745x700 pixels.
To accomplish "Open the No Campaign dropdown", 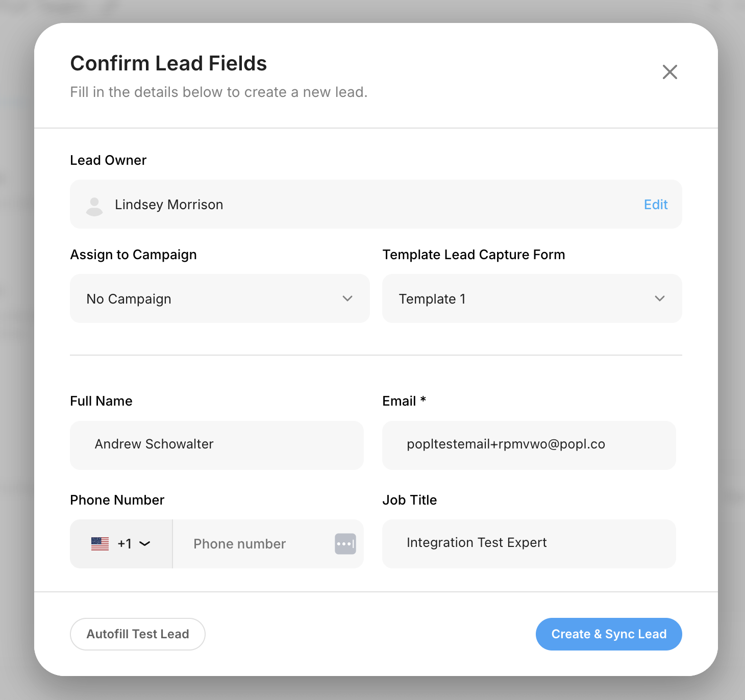I will click(219, 298).
